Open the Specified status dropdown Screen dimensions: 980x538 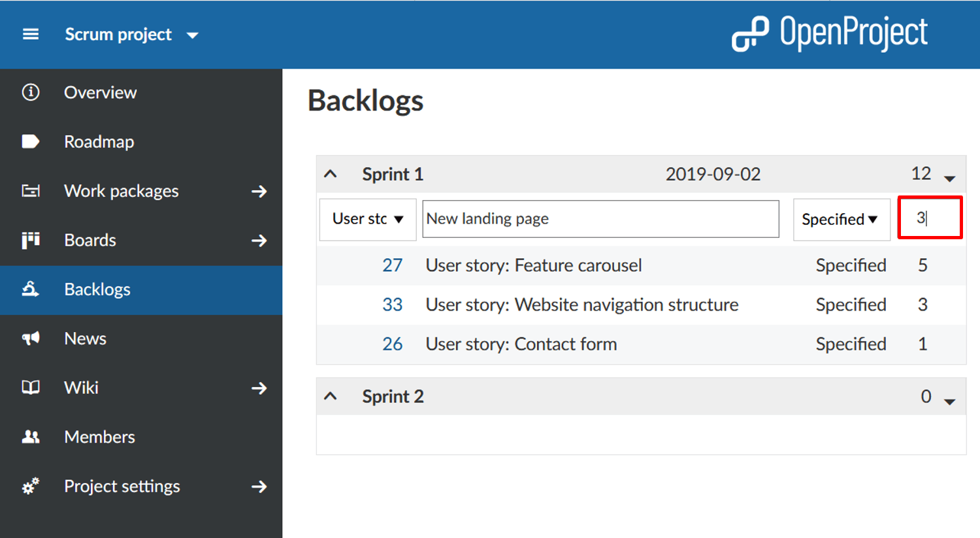tap(841, 219)
